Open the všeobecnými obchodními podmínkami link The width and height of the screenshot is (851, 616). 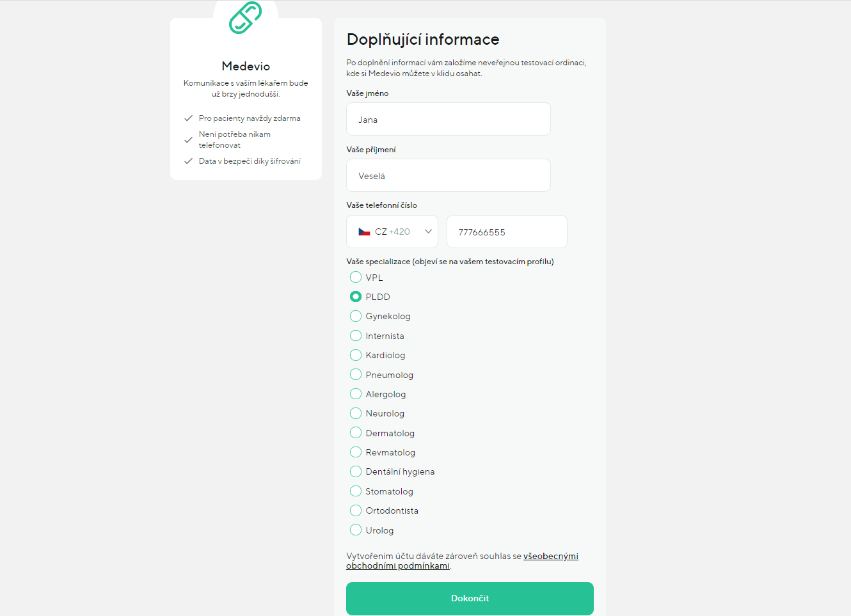tap(550, 557)
